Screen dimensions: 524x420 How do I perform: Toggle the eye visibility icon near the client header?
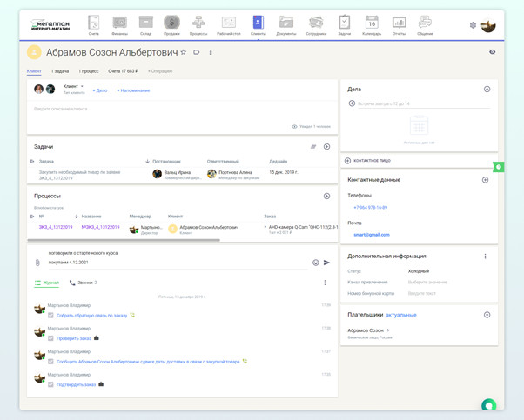(x=492, y=52)
